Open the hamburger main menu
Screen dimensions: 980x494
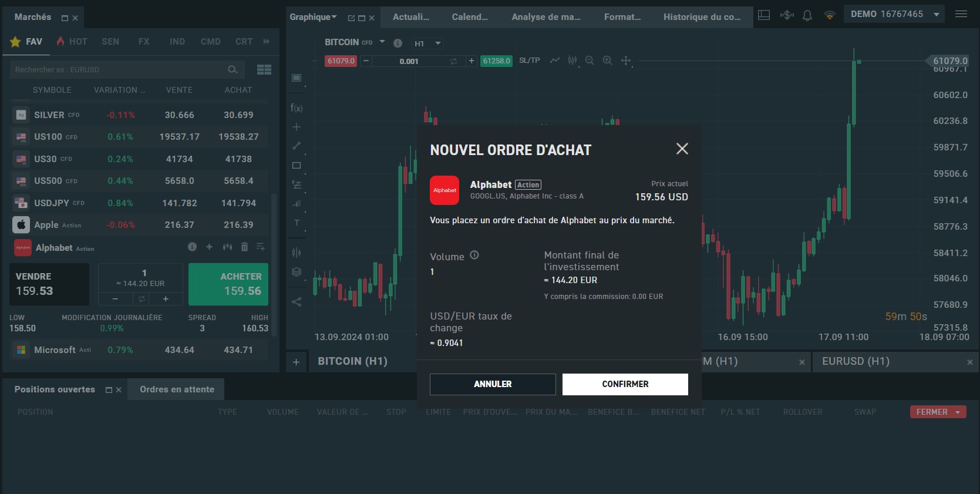tap(961, 14)
